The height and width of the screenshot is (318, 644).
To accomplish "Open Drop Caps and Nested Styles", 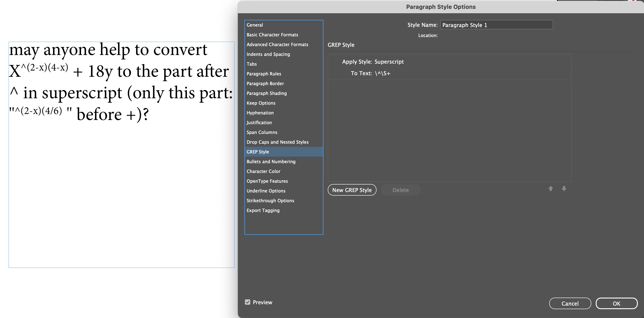I will pyautogui.click(x=277, y=142).
